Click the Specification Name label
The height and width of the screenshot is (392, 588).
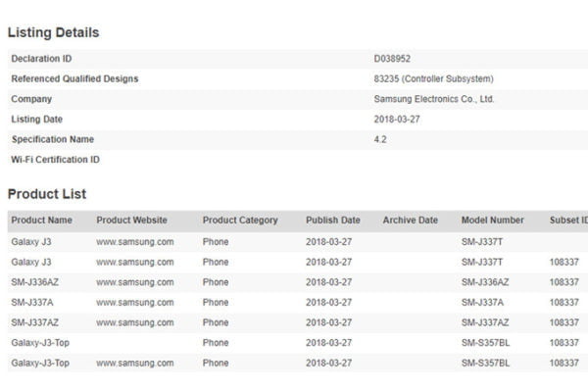point(52,139)
